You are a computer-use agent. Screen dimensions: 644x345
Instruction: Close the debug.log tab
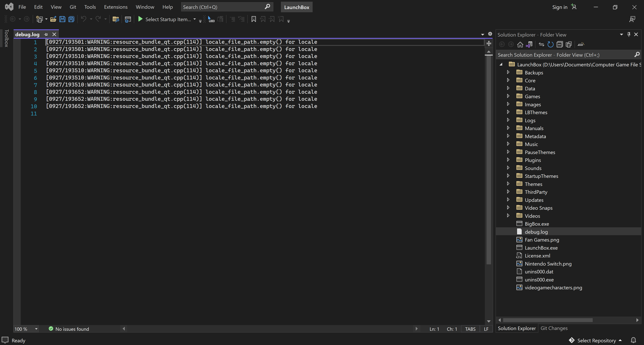click(x=54, y=34)
